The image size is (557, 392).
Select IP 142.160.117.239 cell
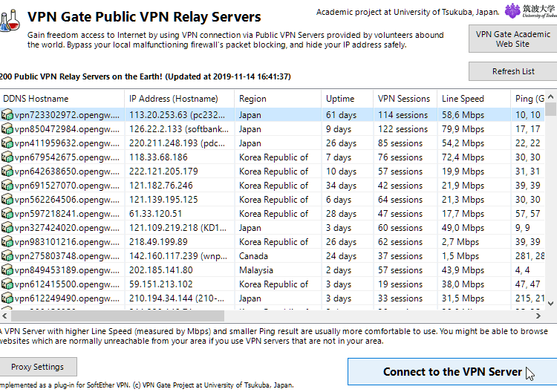pos(178,256)
